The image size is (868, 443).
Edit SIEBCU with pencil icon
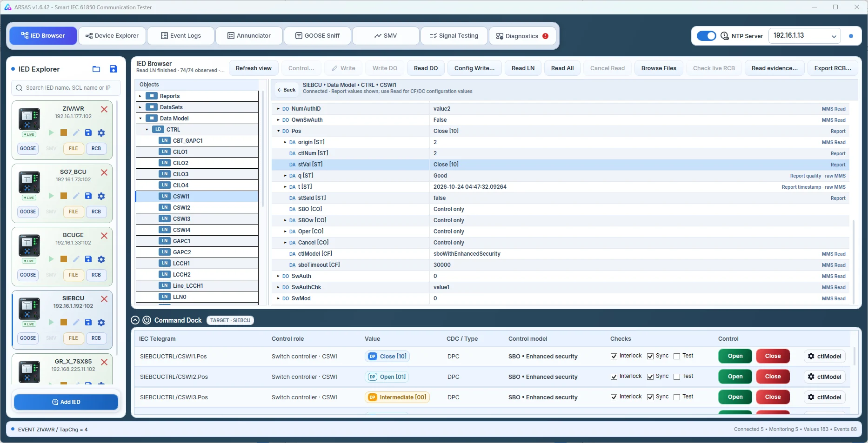(76, 323)
